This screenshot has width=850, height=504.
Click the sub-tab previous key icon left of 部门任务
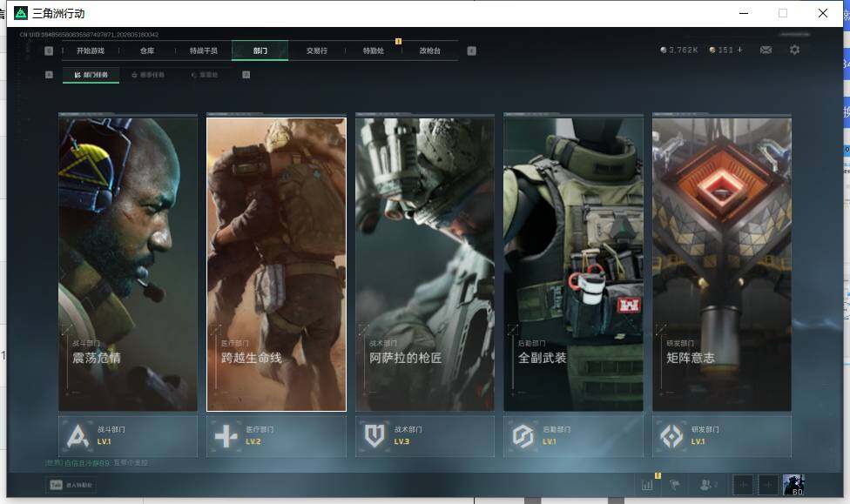point(49,75)
